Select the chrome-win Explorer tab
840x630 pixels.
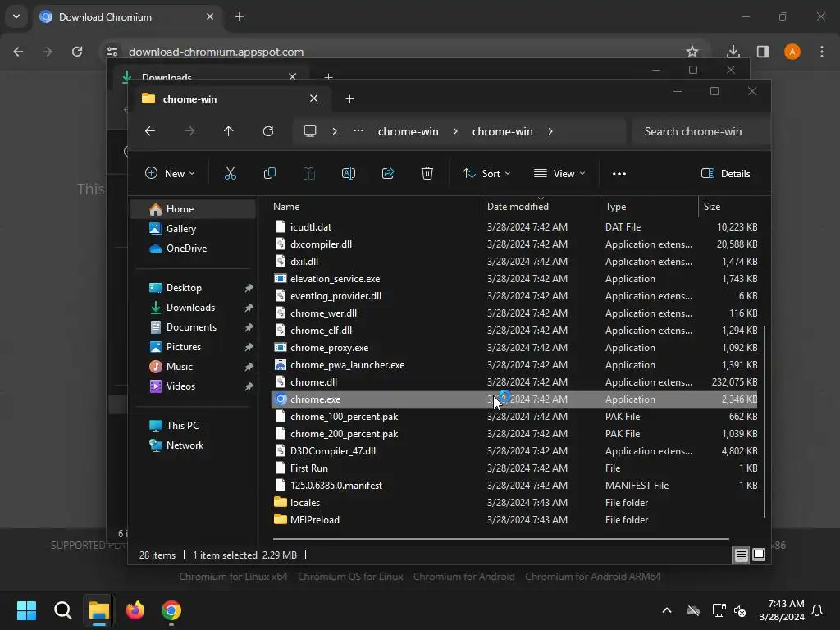pos(231,99)
